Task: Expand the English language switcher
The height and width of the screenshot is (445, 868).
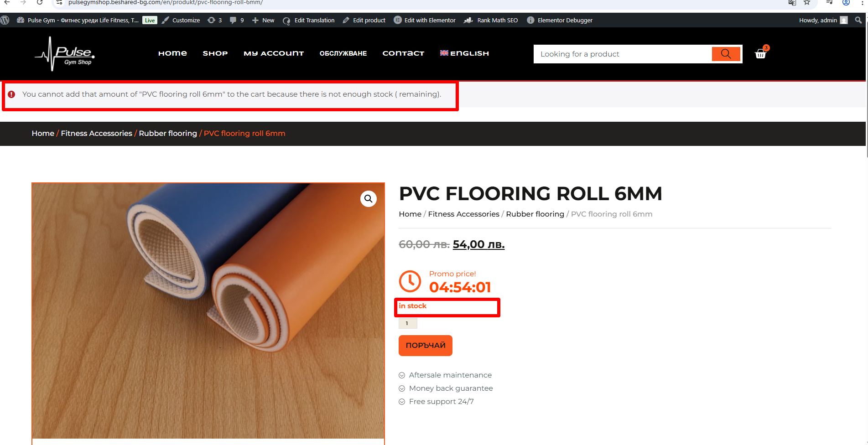Action: point(464,53)
